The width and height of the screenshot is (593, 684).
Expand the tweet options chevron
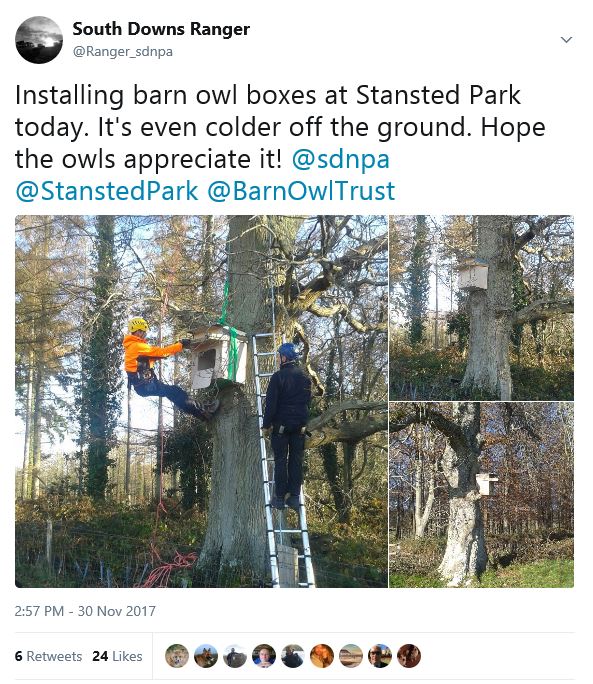(x=566, y=40)
